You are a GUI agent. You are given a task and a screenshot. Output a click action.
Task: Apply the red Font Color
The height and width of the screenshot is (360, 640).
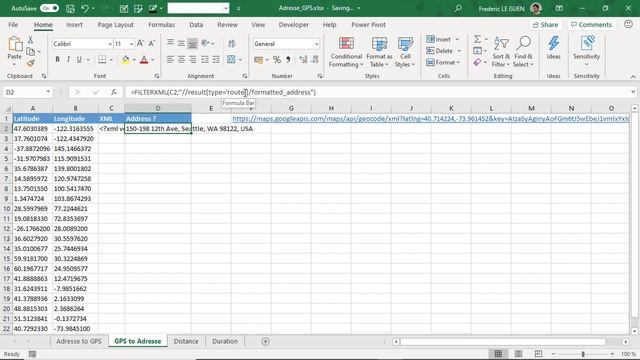pyautogui.click(x=144, y=60)
